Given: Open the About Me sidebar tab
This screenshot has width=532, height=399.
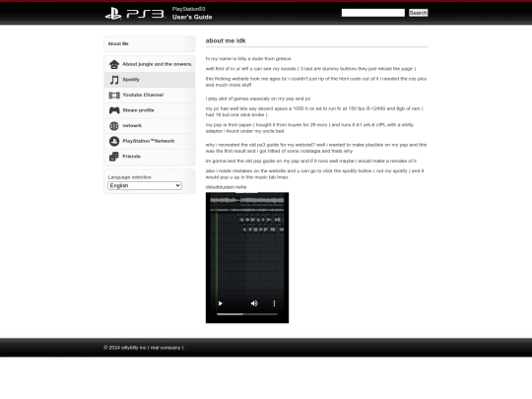Looking at the screenshot, I should click(150, 43).
